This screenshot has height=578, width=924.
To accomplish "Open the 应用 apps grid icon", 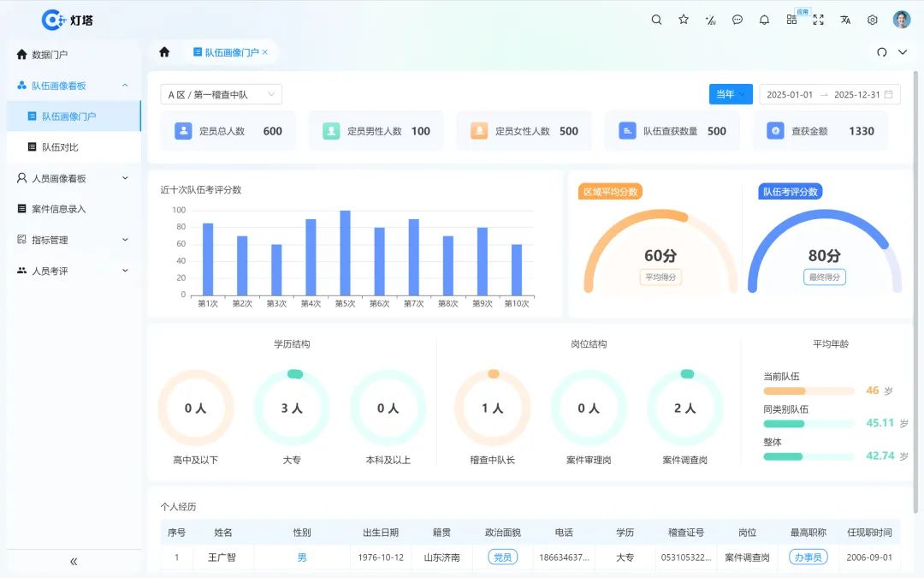I will [x=791, y=19].
